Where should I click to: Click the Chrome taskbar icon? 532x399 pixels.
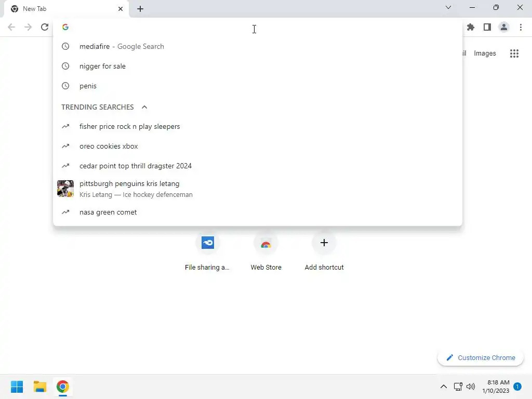[63, 387]
